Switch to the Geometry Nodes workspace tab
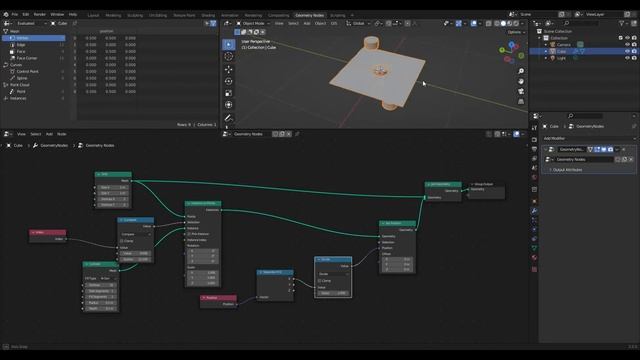The height and width of the screenshot is (360, 640). point(309,16)
